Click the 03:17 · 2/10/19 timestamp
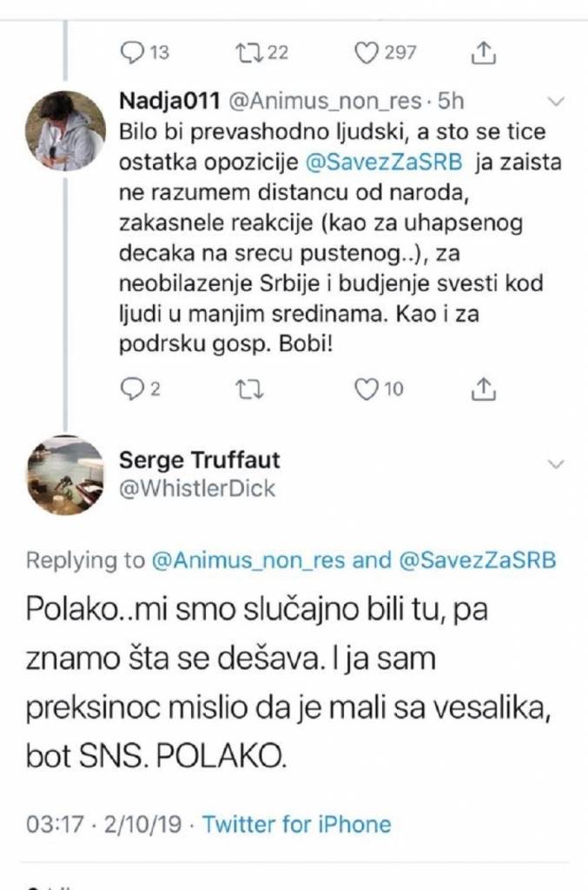The width and height of the screenshot is (588, 890). pos(97,823)
